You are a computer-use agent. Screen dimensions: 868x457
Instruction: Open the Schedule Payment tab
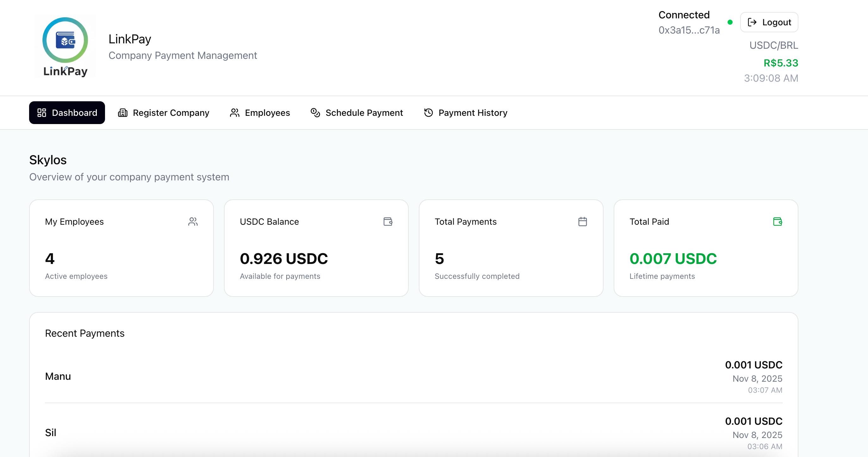356,113
